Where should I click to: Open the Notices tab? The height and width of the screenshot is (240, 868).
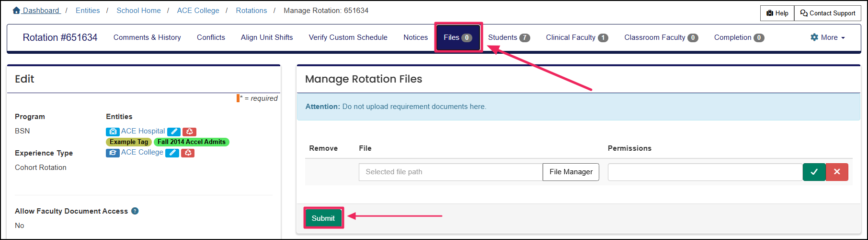(x=416, y=37)
